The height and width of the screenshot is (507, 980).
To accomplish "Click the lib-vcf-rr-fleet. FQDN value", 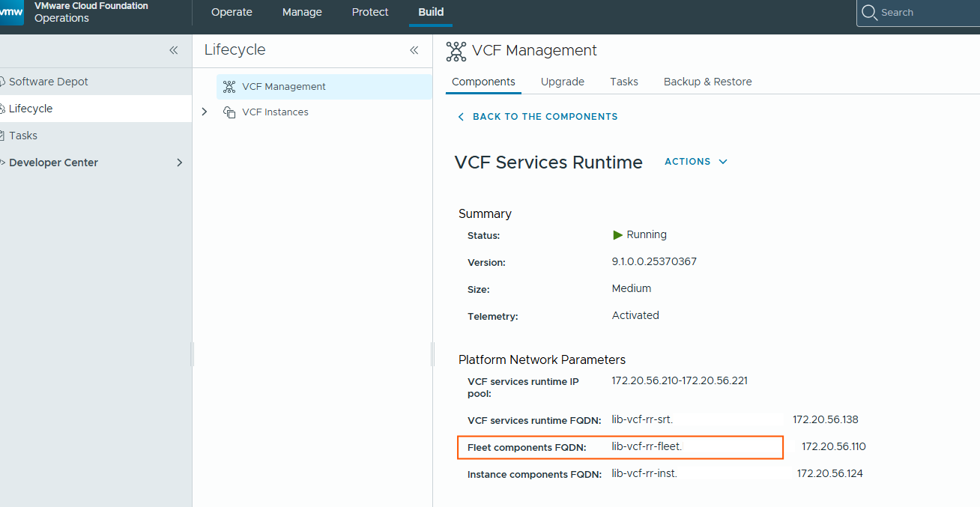I will coord(647,446).
